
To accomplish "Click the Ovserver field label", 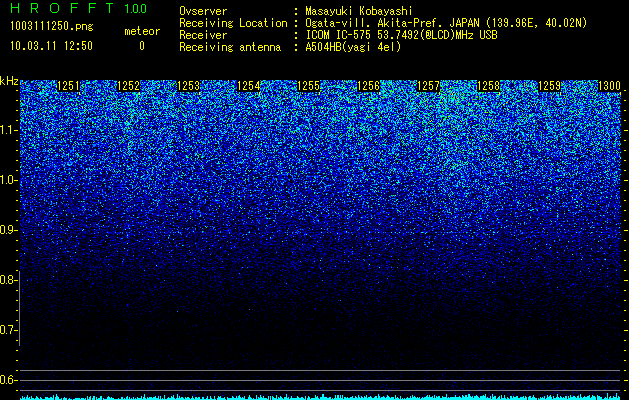I will pos(203,11).
